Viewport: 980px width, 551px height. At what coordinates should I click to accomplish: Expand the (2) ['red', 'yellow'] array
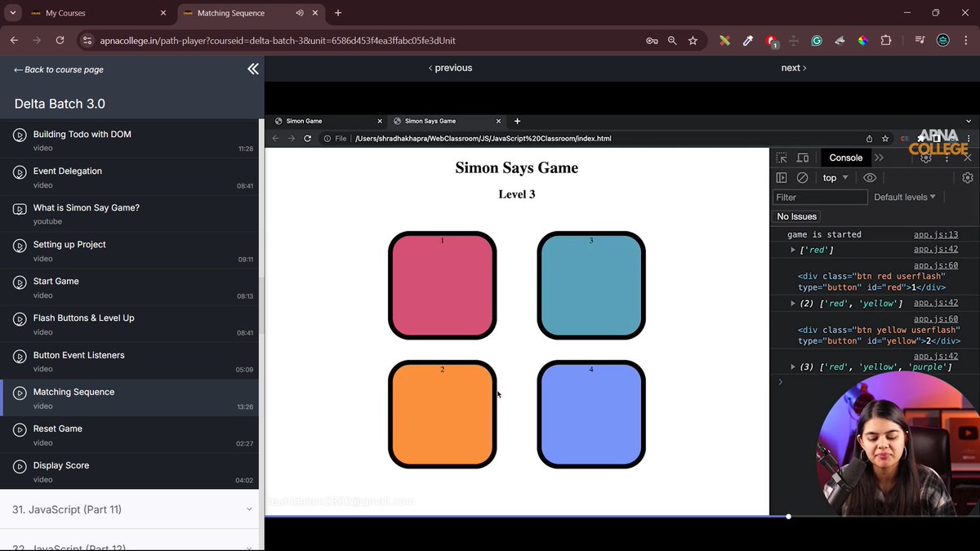(x=793, y=304)
